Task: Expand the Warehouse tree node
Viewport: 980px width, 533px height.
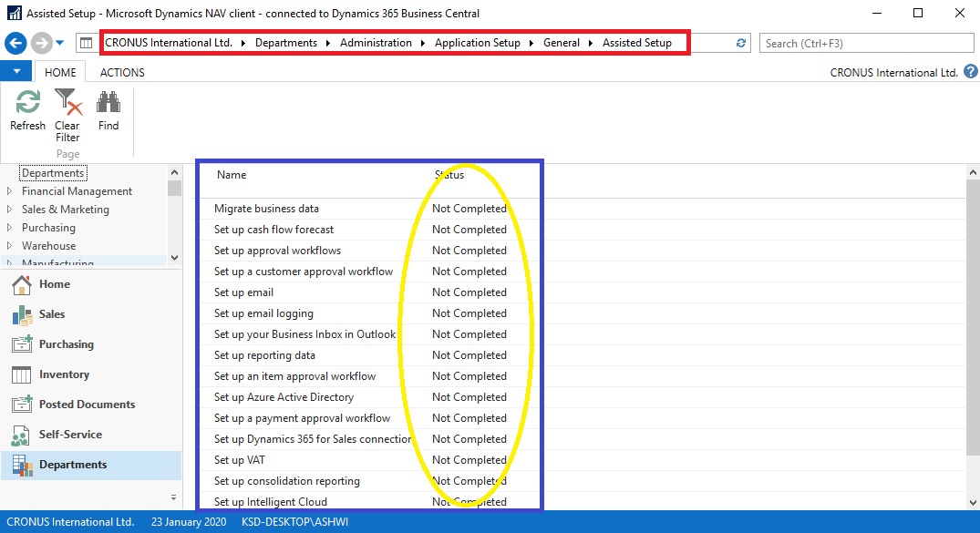Action: click(10, 246)
